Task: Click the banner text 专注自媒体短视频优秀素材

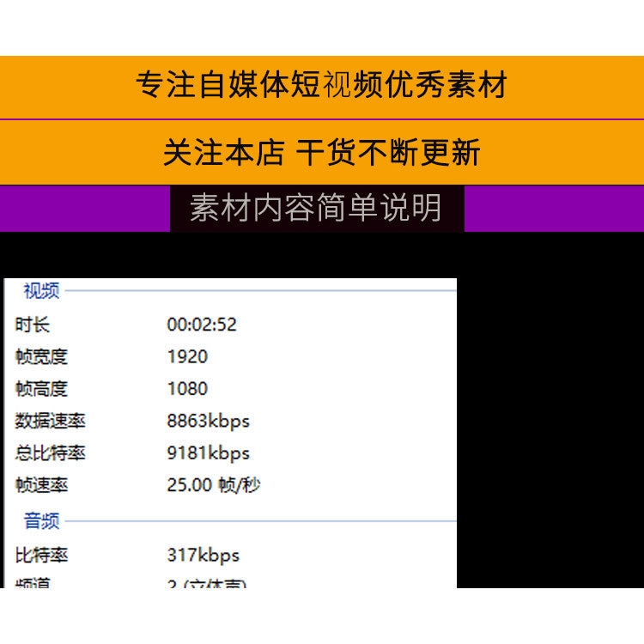Action: 322,85
